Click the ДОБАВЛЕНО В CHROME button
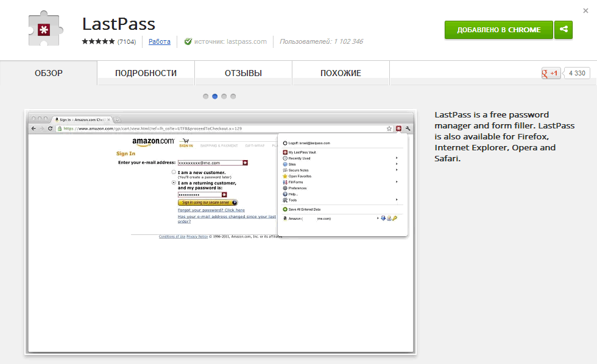597x364 pixels. [x=498, y=29]
